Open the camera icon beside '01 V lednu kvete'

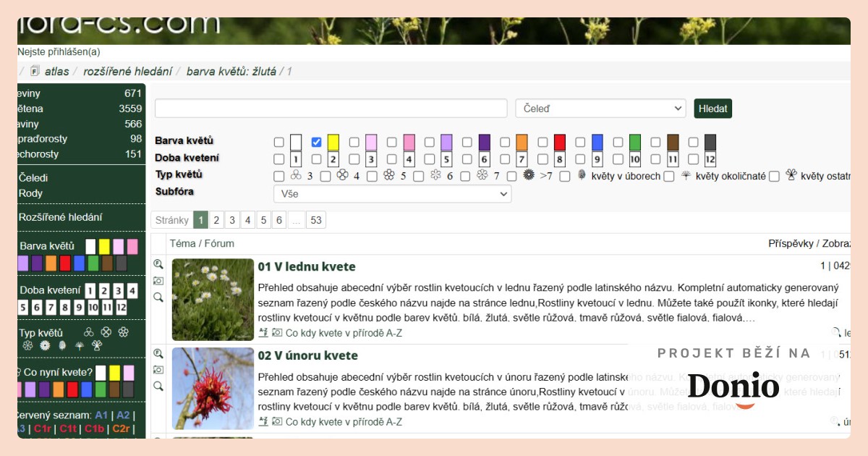tap(158, 281)
